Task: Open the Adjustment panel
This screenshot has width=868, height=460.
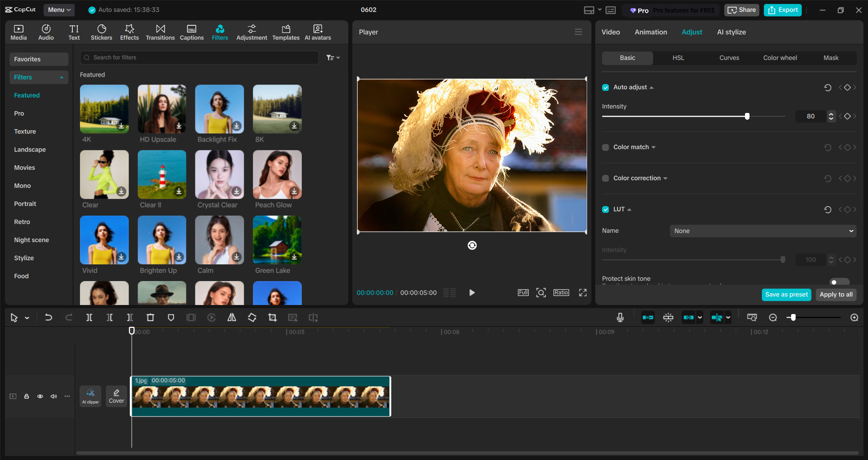Action: coord(251,32)
